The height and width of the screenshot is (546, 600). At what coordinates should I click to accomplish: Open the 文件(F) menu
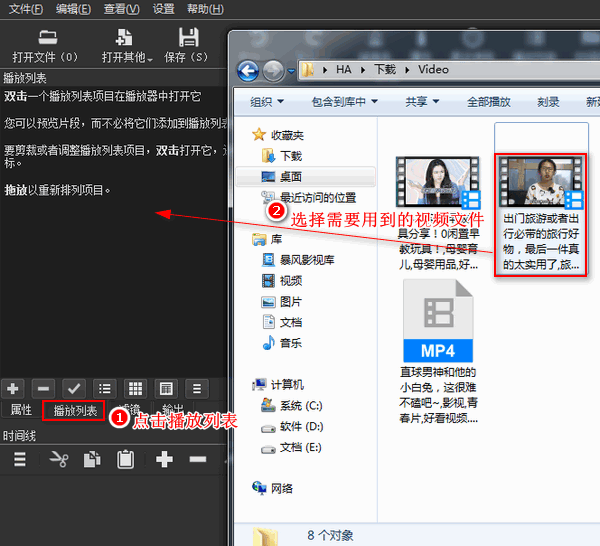pyautogui.click(x=26, y=8)
